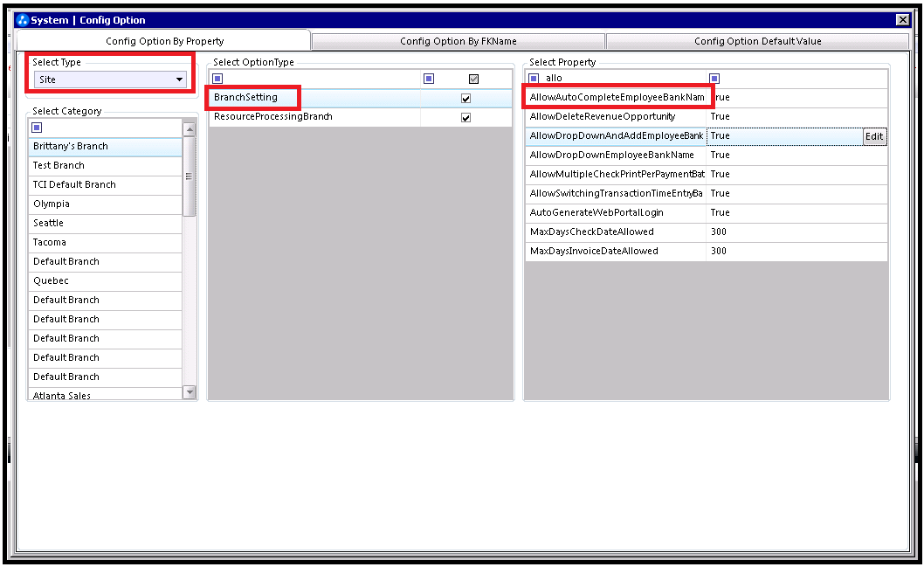Screen dimensions: 924x567
Task: Click the Edit button for AllowDropDownAndAddEmployeeBank
Action: click(x=874, y=136)
